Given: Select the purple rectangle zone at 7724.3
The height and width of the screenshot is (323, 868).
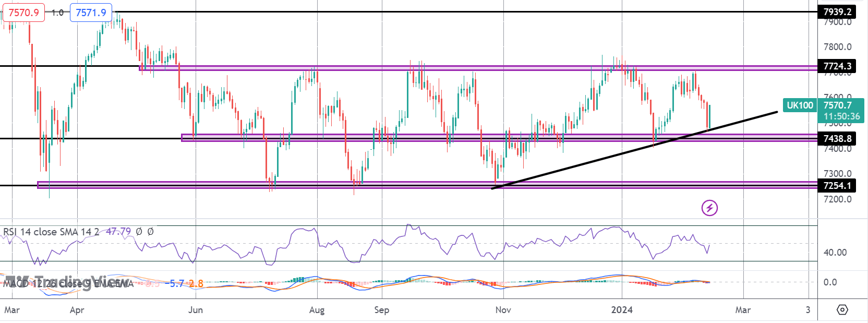Looking at the screenshot, I should [478, 68].
